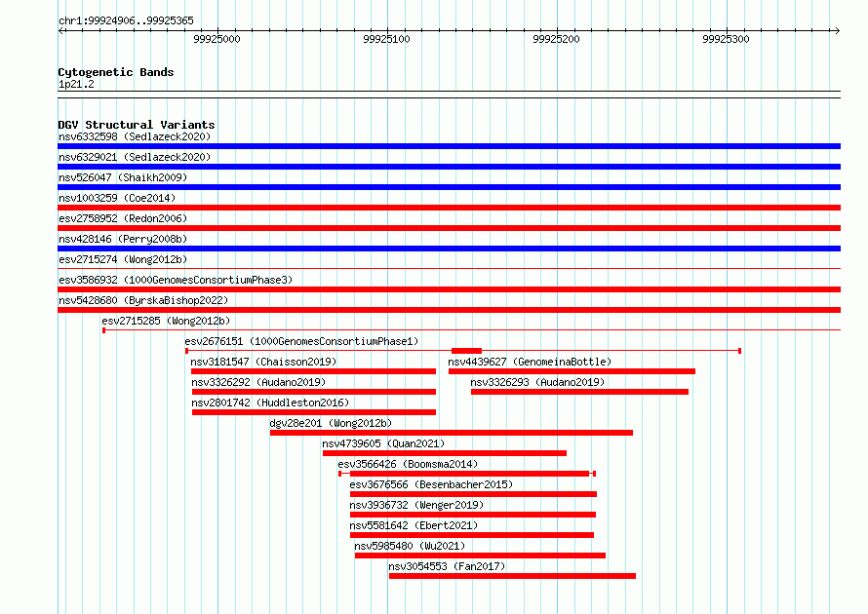Select the red bar under esv3586932
The width and height of the screenshot is (868, 614).
[x=449, y=289]
